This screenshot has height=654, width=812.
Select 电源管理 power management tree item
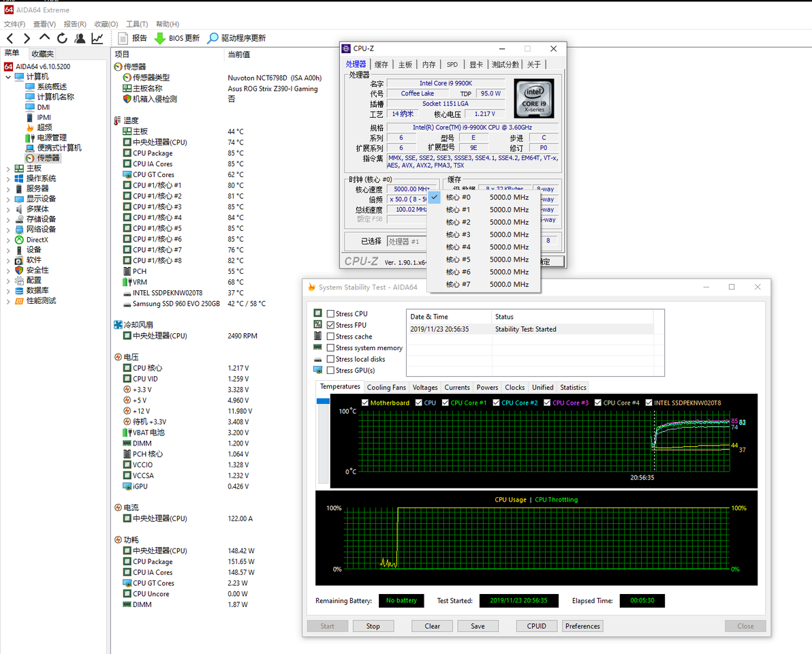click(46, 138)
